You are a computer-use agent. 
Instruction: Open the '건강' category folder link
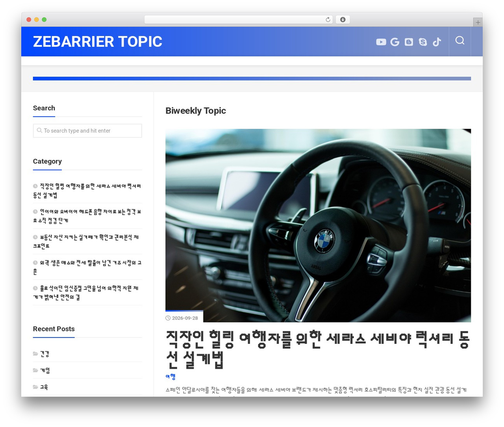[44, 354]
